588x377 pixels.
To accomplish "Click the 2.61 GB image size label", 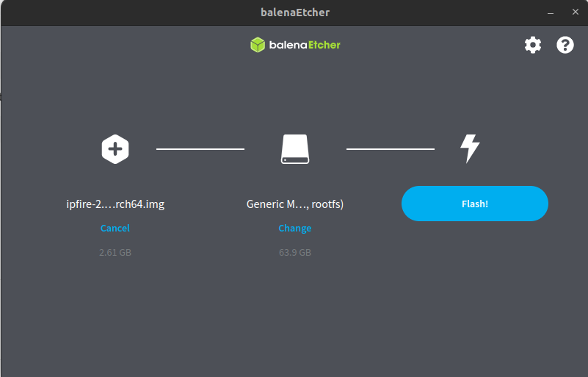I will click(x=115, y=253).
